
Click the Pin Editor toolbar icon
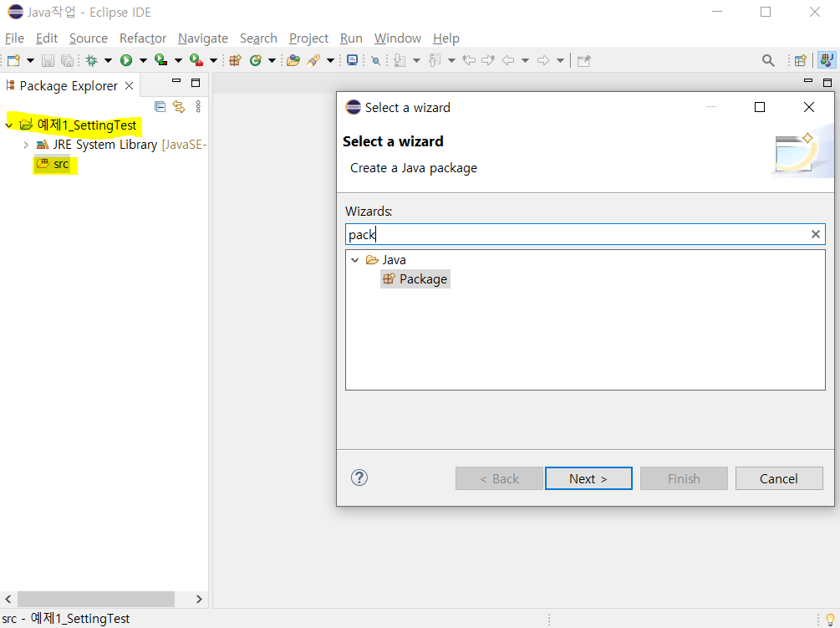pyautogui.click(x=584, y=61)
